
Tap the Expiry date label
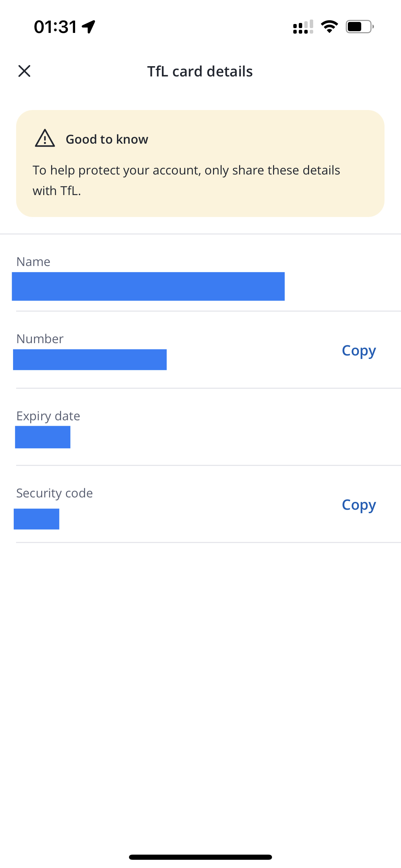pyautogui.click(x=48, y=417)
